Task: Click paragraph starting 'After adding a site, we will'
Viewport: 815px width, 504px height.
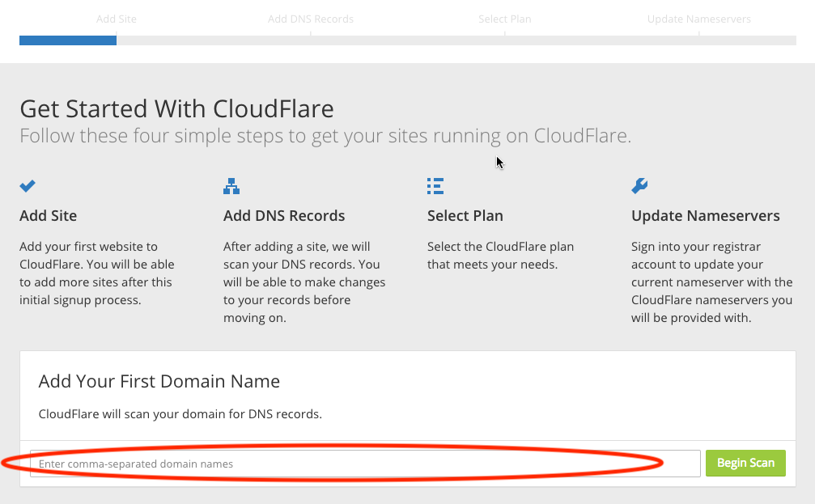Action: (x=304, y=282)
